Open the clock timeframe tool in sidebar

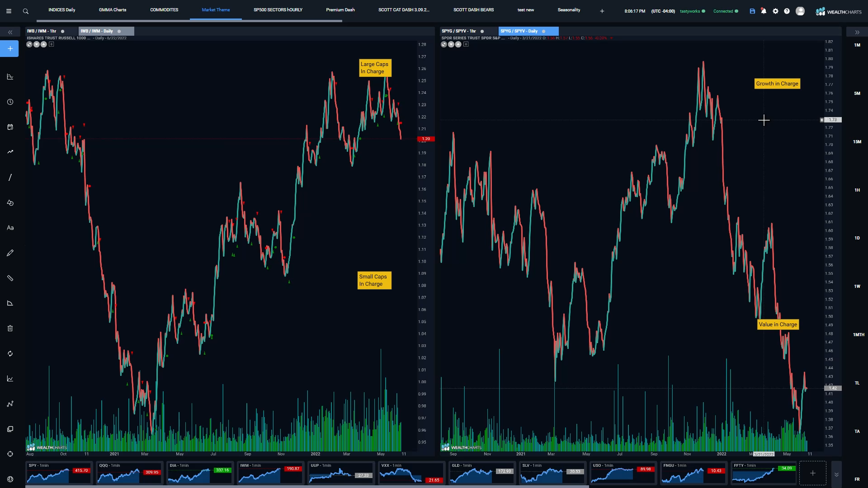pos(10,102)
